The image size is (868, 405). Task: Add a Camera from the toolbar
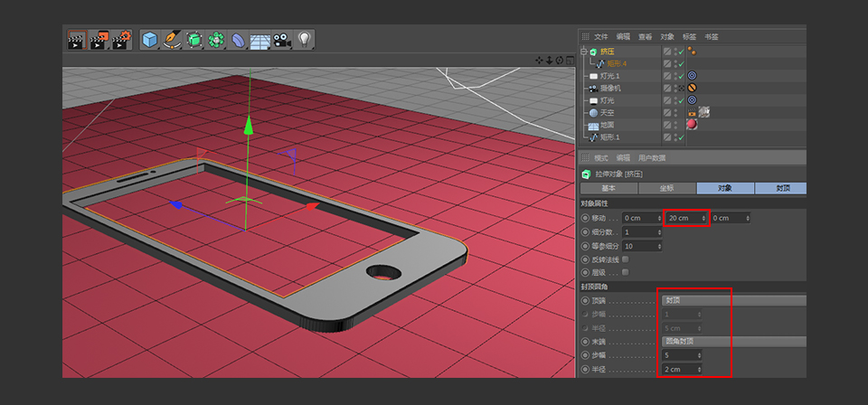(282, 40)
